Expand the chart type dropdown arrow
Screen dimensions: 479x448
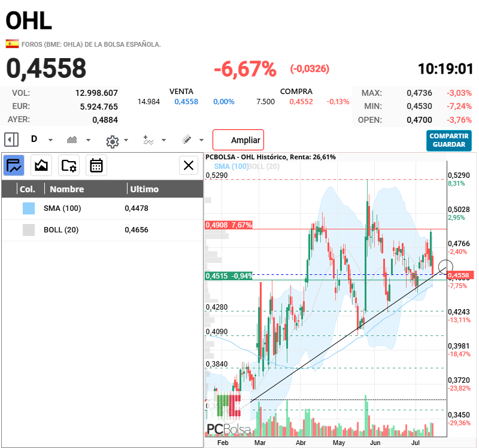(x=88, y=140)
